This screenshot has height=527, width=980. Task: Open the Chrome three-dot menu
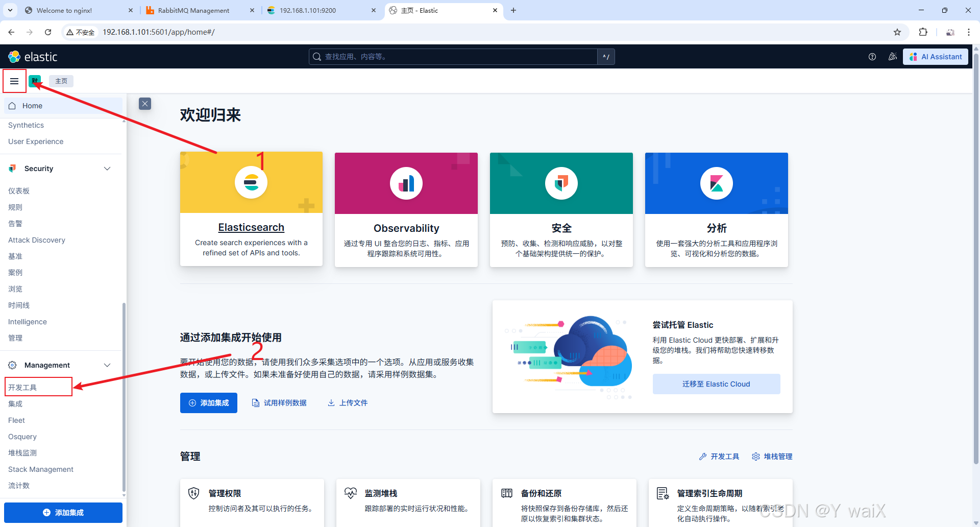pyautogui.click(x=969, y=32)
